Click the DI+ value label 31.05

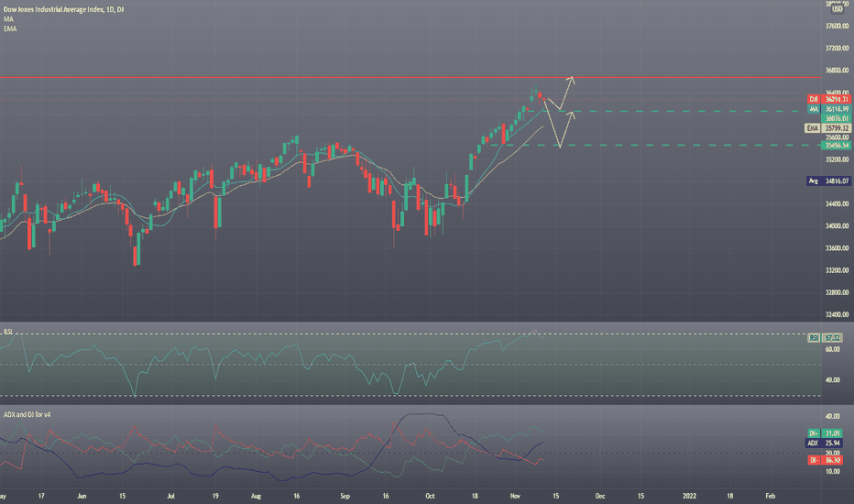pos(833,433)
